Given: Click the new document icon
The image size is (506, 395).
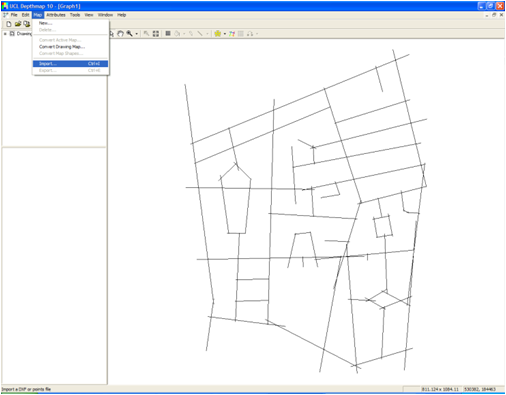Looking at the screenshot, I should pos(9,24).
